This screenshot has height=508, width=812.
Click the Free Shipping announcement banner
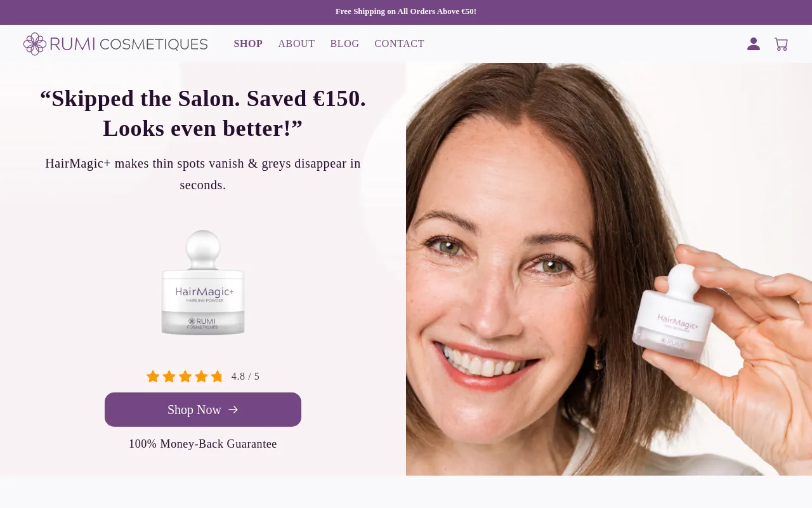[406, 11]
